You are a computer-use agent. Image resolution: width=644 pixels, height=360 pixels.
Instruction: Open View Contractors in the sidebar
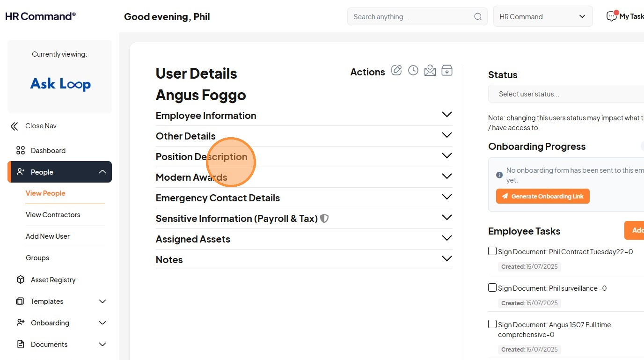(x=53, y=215)
